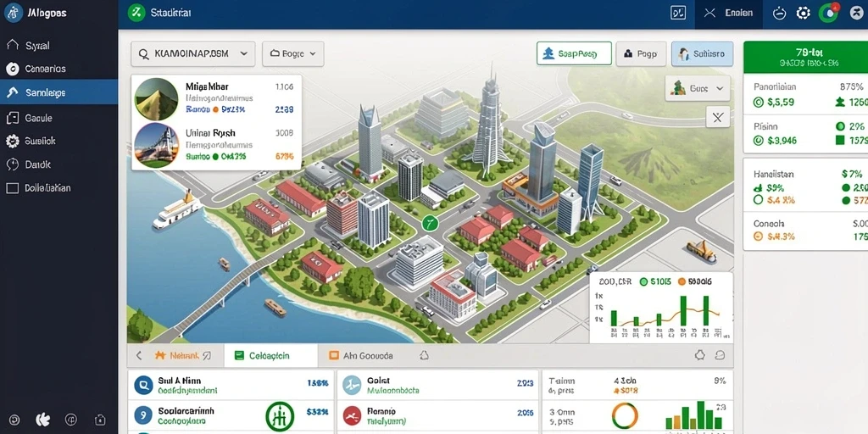Switch to the Ah Goouoda tab
This screenshot has width=868, height=434.
361,355
